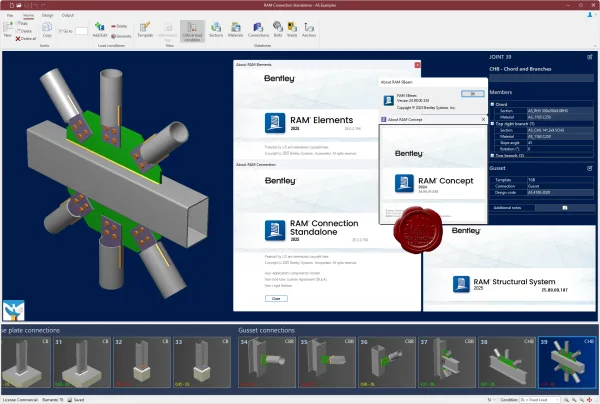
Task: Click the joint description field under CHB
Action: click(x=541, y=78)
